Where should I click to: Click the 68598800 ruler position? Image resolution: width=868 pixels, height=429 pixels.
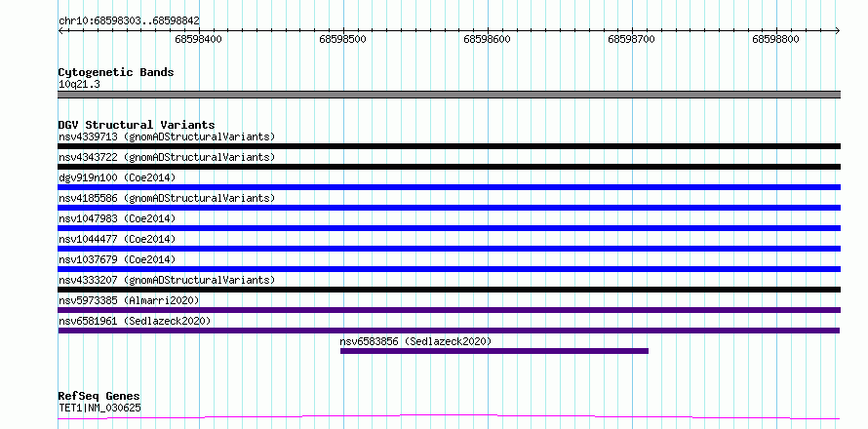pos(775,39)
